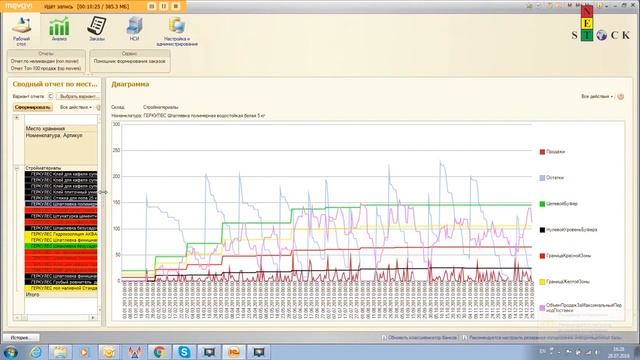Open Skype from the taskbar

(184, 352)
